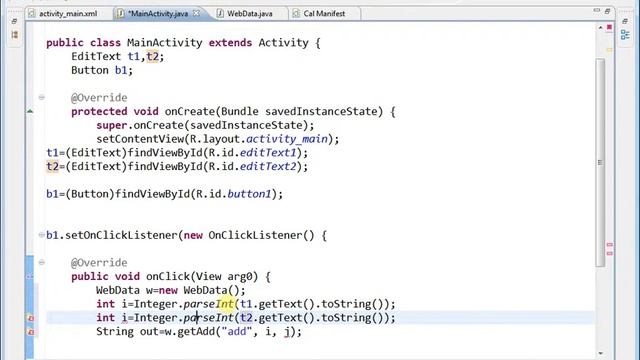Viewport: 640px width, 360px height.
Task: Collapse the setOnClickListener fold marker
Action: 42,235
